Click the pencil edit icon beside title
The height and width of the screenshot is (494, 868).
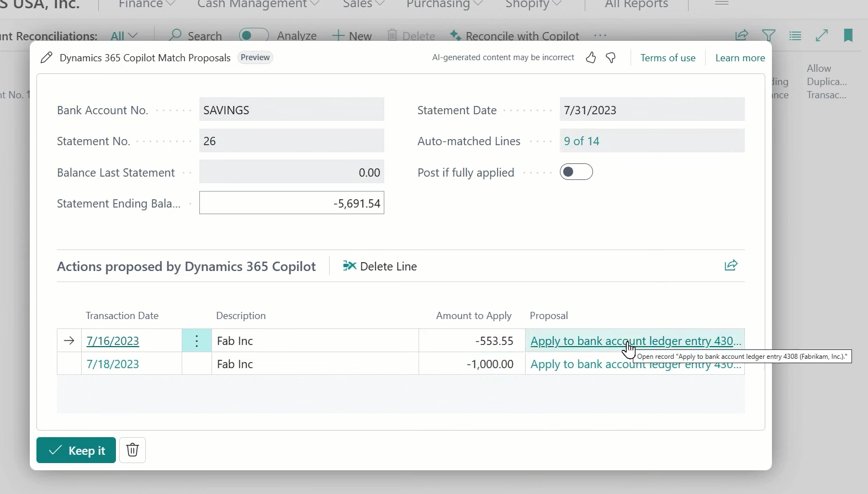(47, 58)
